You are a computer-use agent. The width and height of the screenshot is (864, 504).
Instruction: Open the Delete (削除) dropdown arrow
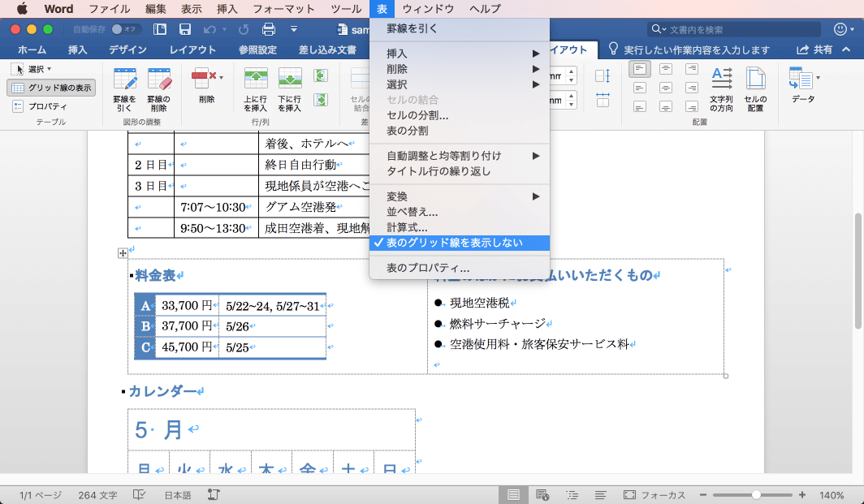[221, 78]
